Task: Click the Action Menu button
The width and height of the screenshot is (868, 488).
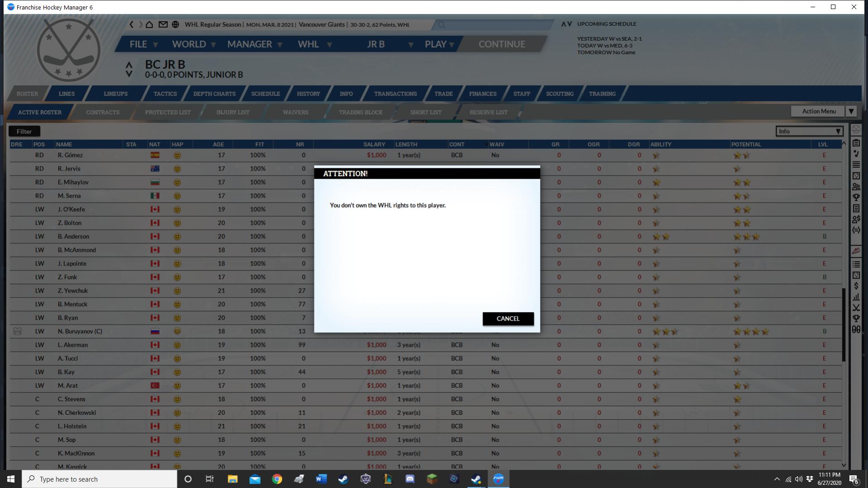Action: point(819,111)
